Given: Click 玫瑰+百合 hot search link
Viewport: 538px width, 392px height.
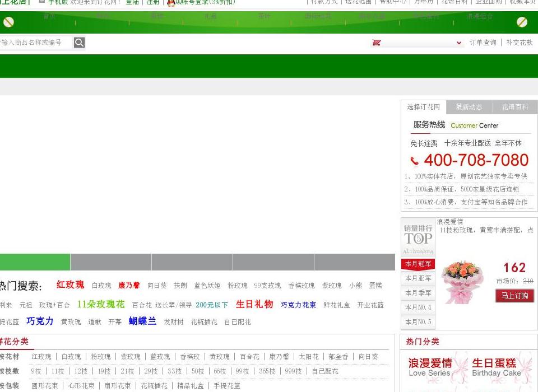Looking at the screenshot, I should coord(54,305).
